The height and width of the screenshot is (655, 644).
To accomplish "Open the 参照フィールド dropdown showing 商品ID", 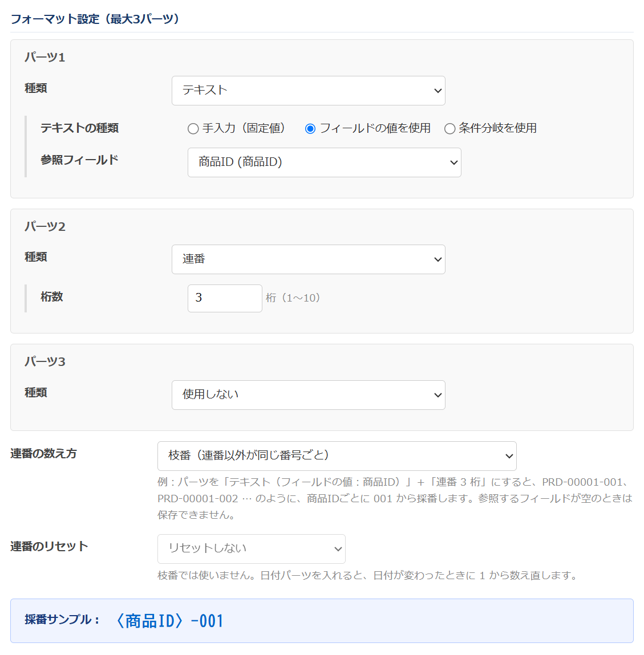I will pyautogui.click(x=325, y=162).
